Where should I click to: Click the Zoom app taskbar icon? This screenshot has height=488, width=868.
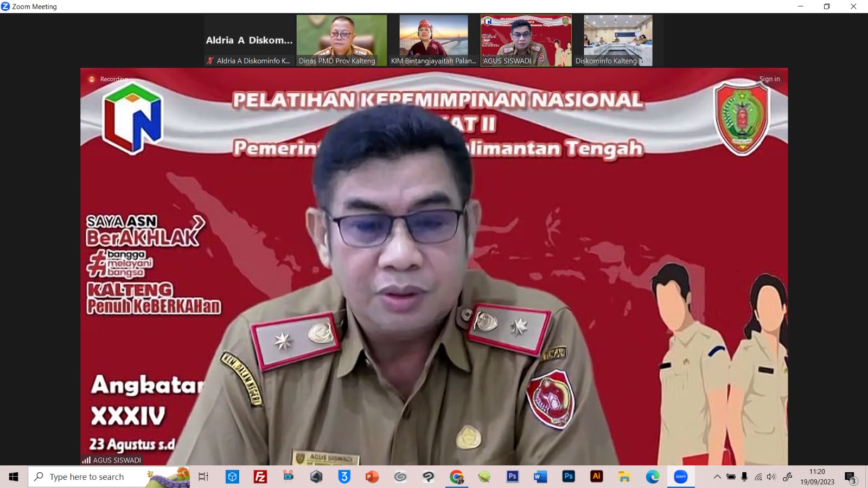[680, 477]
